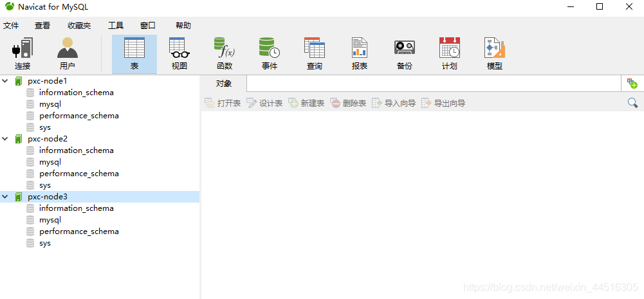
Task: Open the 查看 menu
Action: (42, 26)
